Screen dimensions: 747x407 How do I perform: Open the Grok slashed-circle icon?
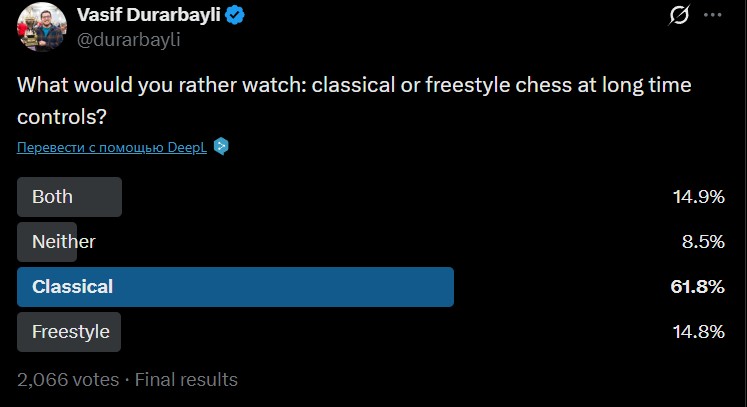tap(679, 16)
